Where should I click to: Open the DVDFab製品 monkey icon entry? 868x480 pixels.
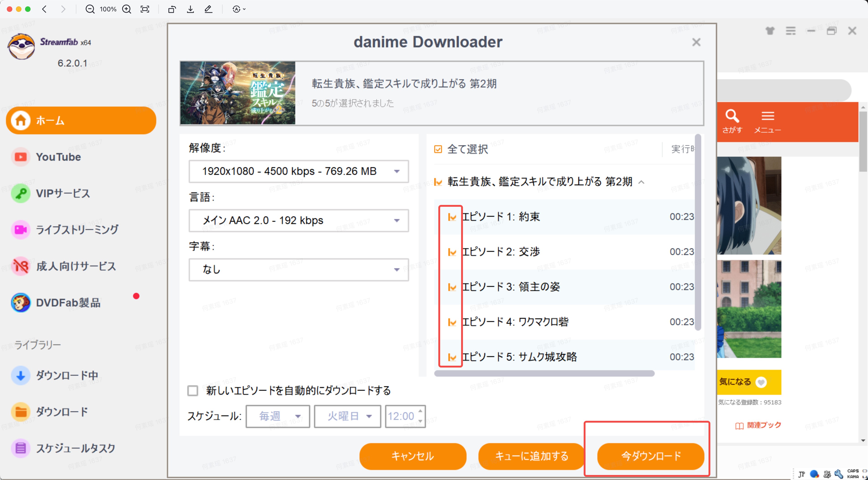(x=21, y=302)
